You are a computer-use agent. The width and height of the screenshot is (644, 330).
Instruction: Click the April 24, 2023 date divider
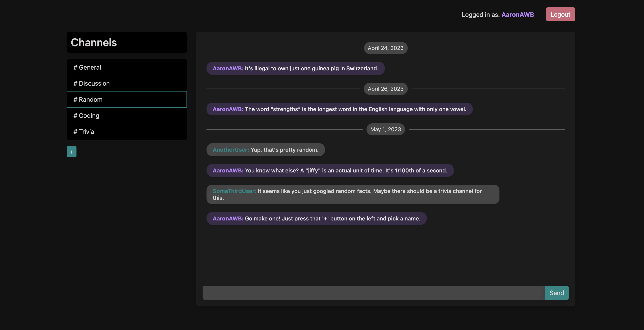point(385,48)
